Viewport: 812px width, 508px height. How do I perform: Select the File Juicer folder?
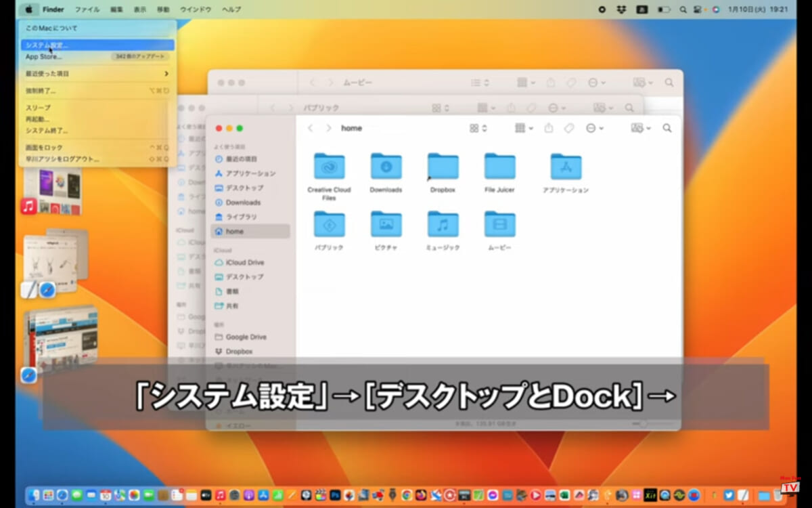tap(499, 167)
